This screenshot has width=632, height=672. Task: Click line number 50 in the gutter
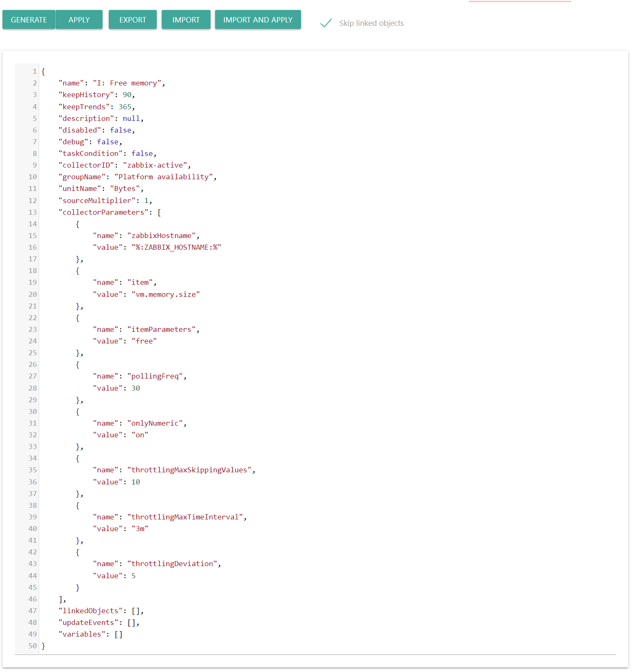click(33, 646)
